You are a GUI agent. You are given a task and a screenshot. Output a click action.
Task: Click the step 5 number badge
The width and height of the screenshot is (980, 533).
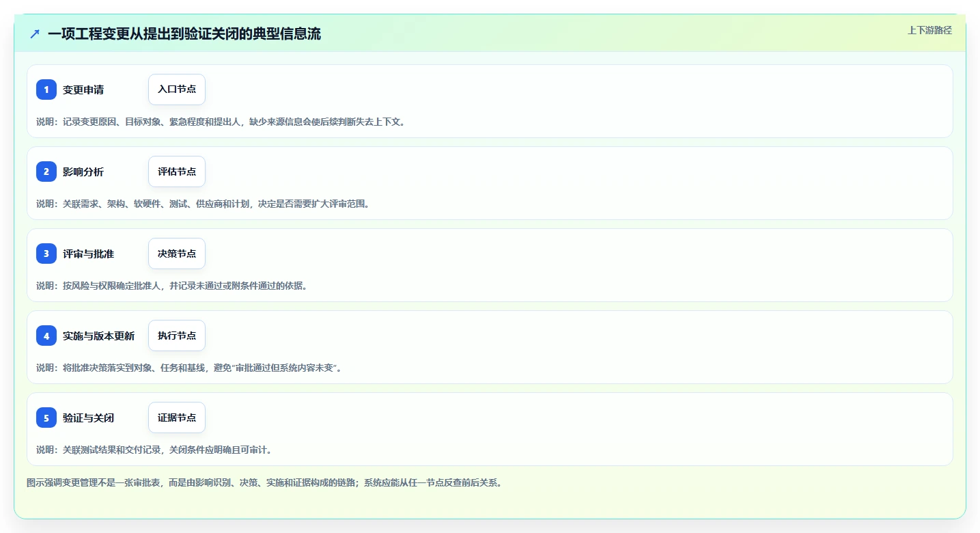pos(46,418)
